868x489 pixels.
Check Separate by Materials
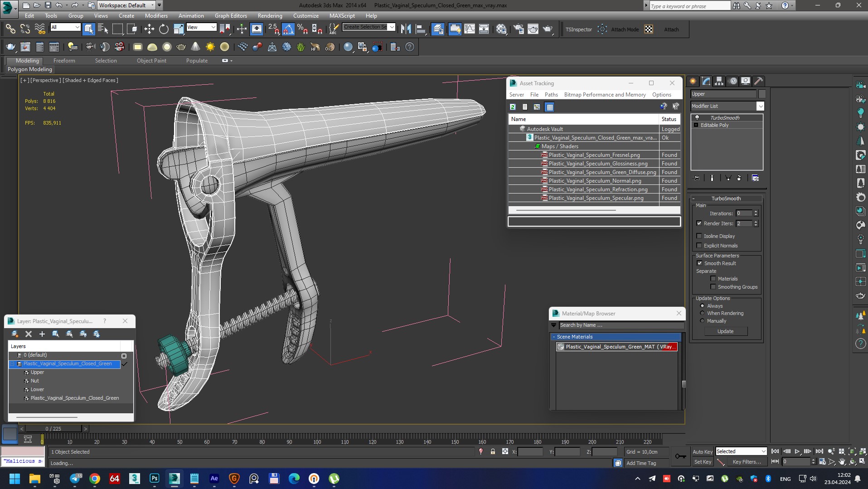713,279
